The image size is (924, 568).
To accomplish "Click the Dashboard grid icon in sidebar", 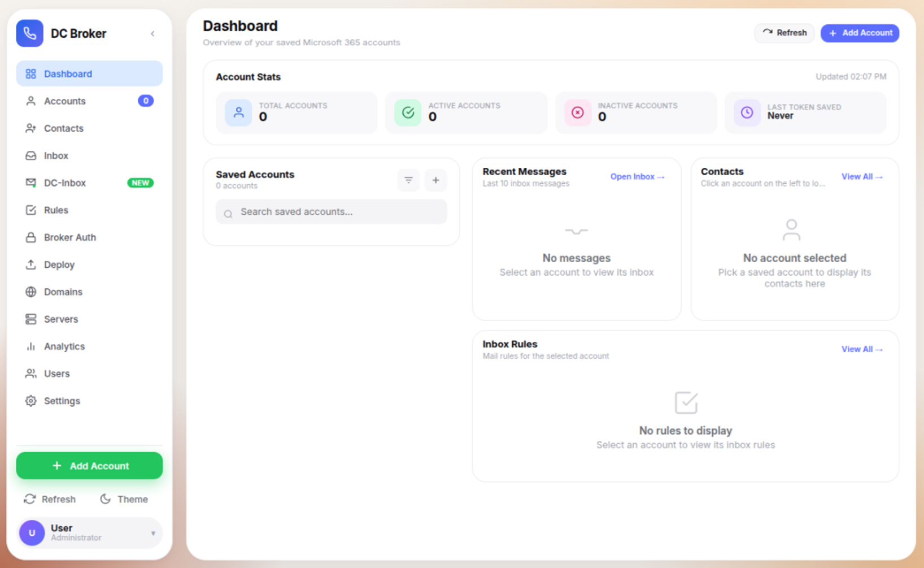I will tap(30, 74).
